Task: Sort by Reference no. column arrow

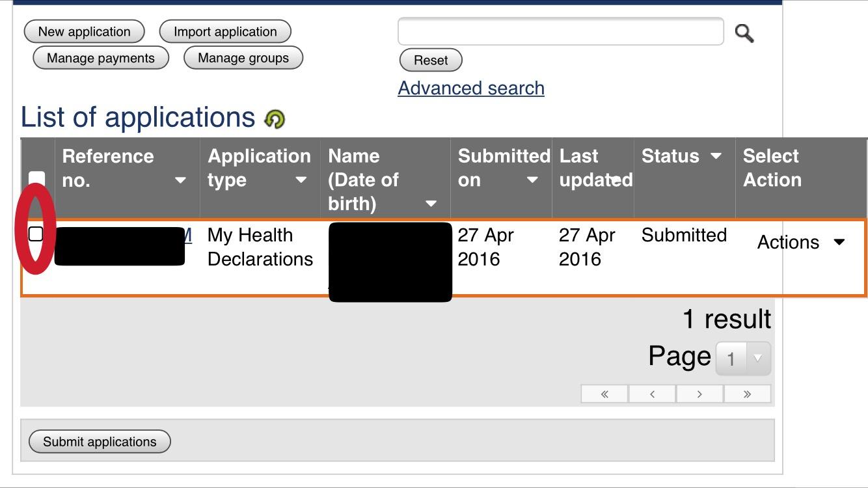Action: pos(180,180)
